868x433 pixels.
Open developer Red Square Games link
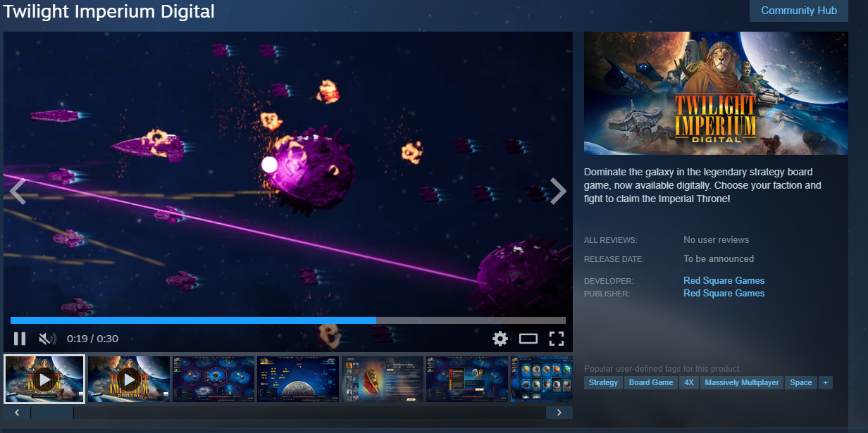pos(724,280)
